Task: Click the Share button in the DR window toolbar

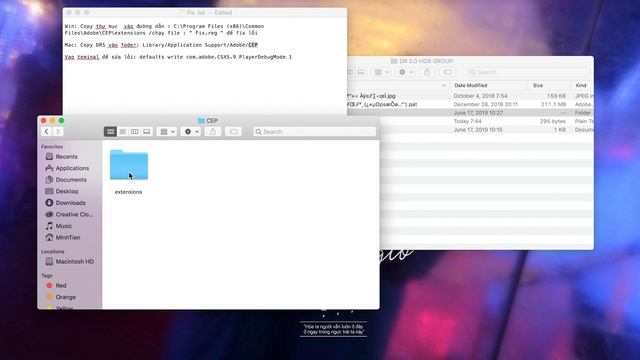Action: [x=427, y=72]
